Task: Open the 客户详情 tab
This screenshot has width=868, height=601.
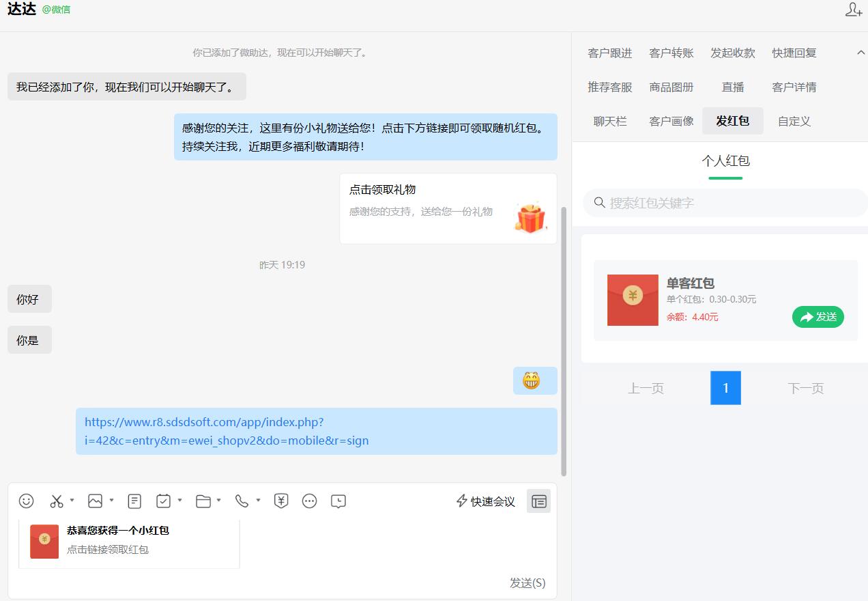Action: [794, 87]
